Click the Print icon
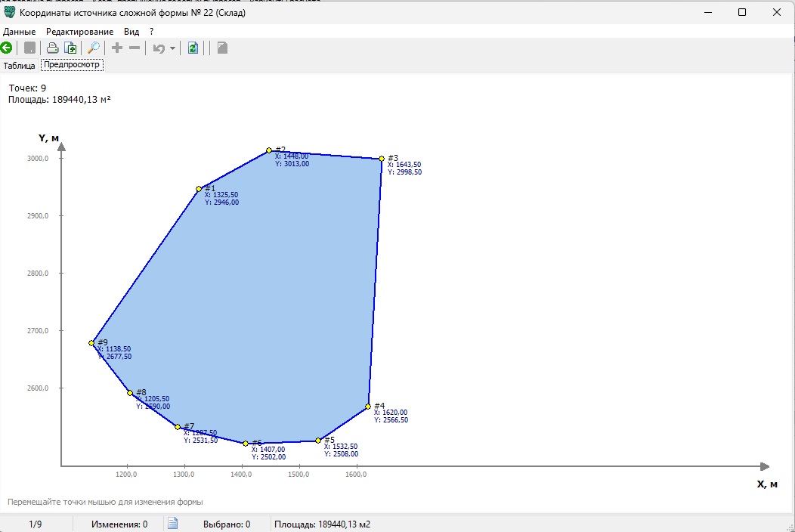Viewport: 795px width, 532px height. [x=53, y=48]
